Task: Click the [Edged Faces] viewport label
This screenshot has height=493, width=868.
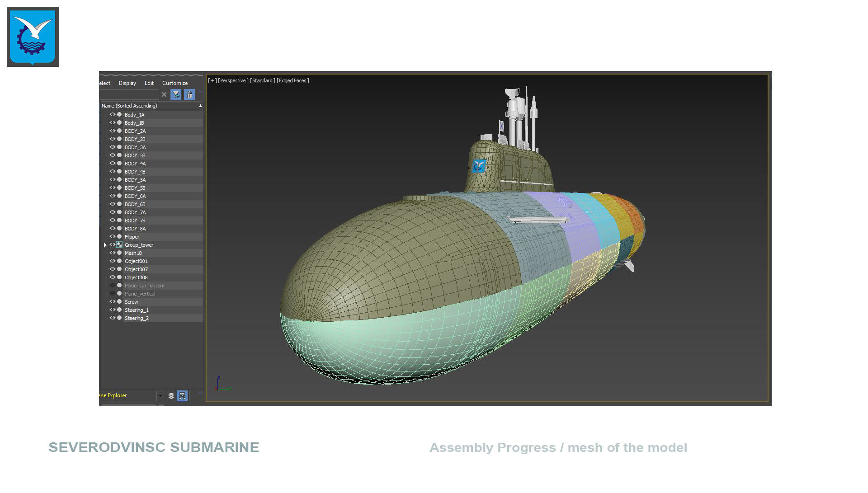Action: pos(293,80)
